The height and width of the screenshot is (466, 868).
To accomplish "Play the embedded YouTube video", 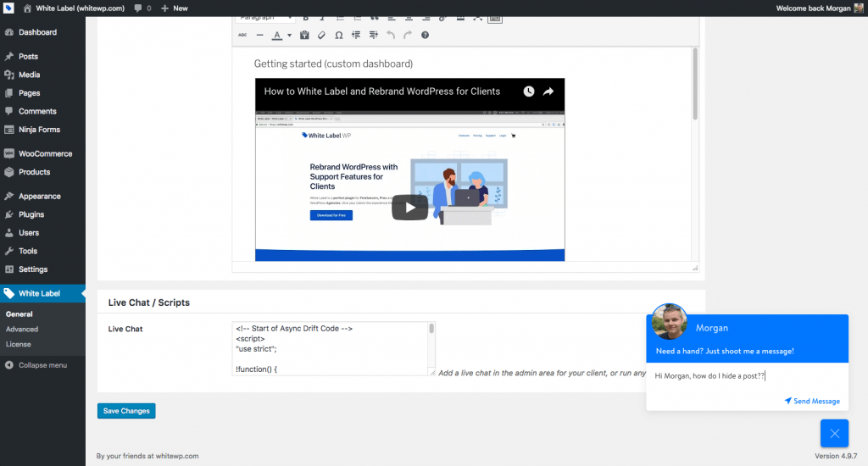I will [x=409, y=208].
